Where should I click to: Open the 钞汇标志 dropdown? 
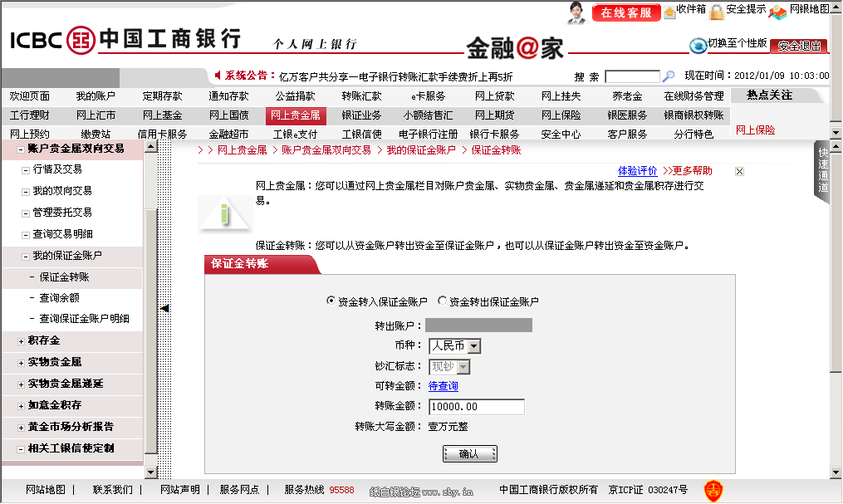click(x=449, y=367)
